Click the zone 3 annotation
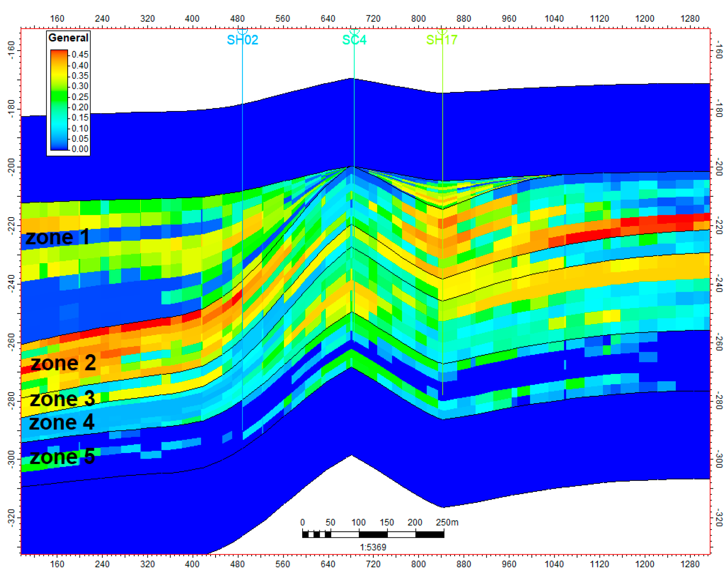The width and height of the screenshot is (728, 577). click(62, 399)
